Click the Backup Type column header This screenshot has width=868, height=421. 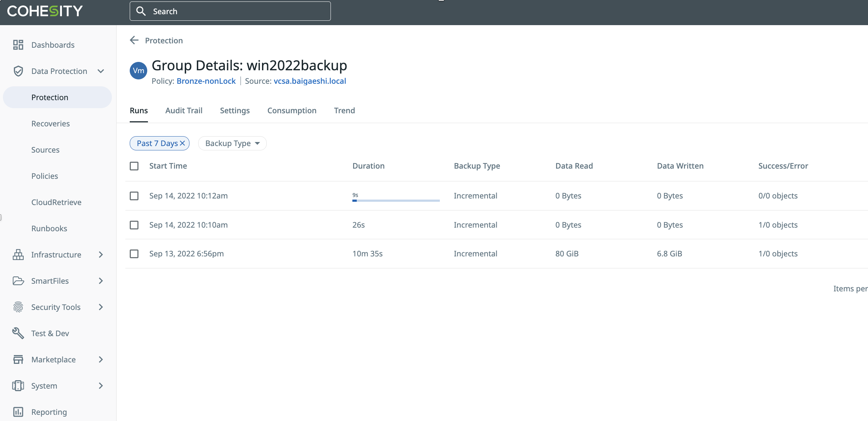[477, 166]
